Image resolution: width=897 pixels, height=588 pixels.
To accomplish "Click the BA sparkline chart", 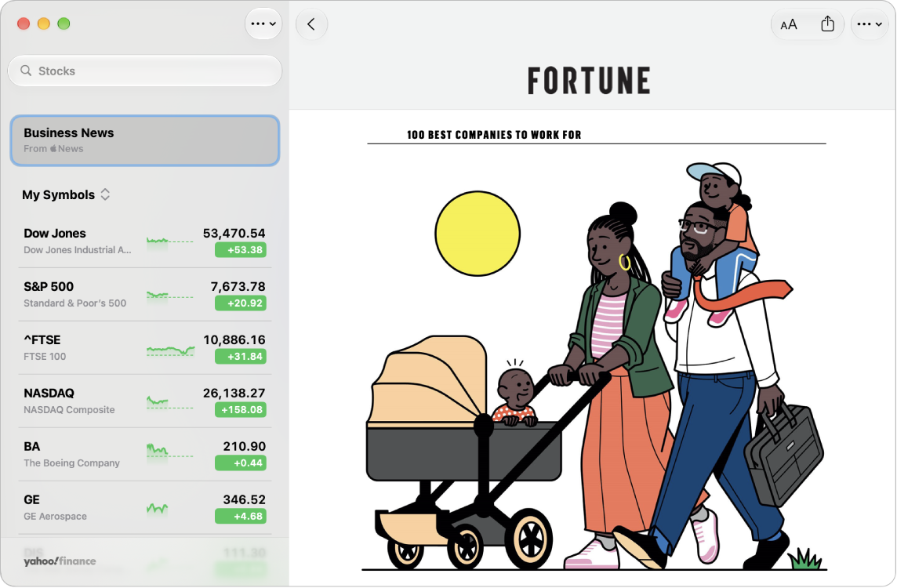I will tap(170, 450).
